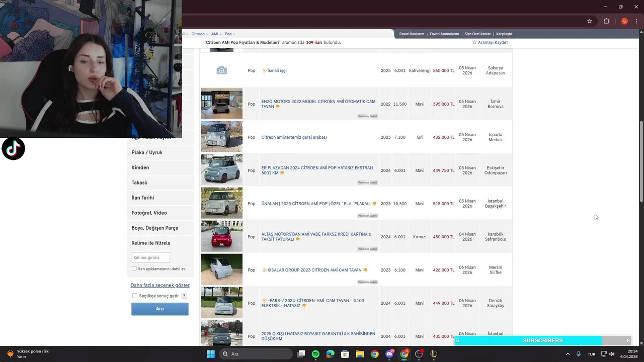Click the 560.000 TL price

tap(444, 71)
